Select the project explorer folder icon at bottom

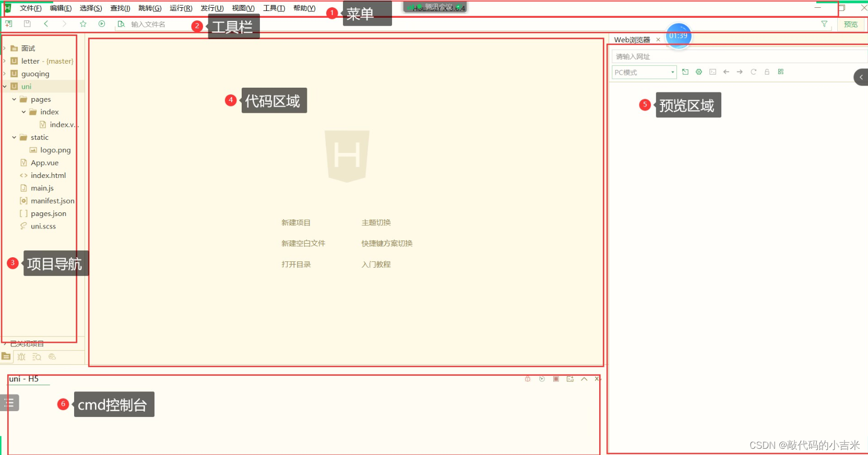(6, 357)
